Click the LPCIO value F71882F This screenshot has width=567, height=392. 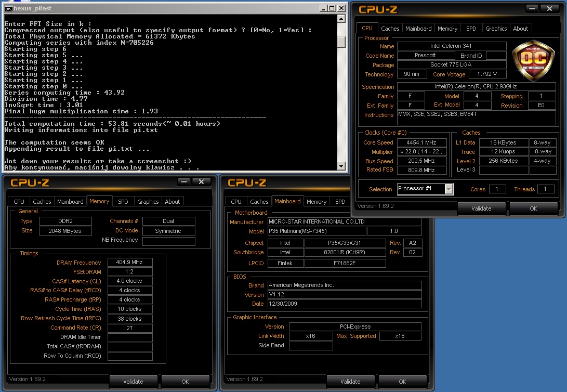click(345, 263)
